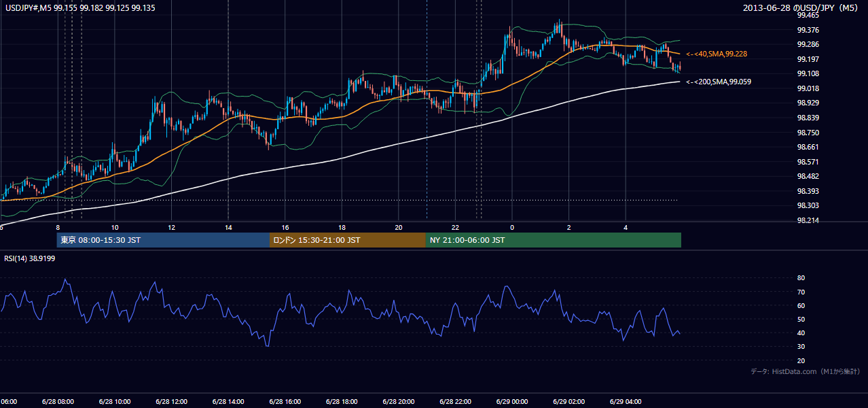Click RSI scale value 20
Screen dimensions: 868x408
point(801,360)
